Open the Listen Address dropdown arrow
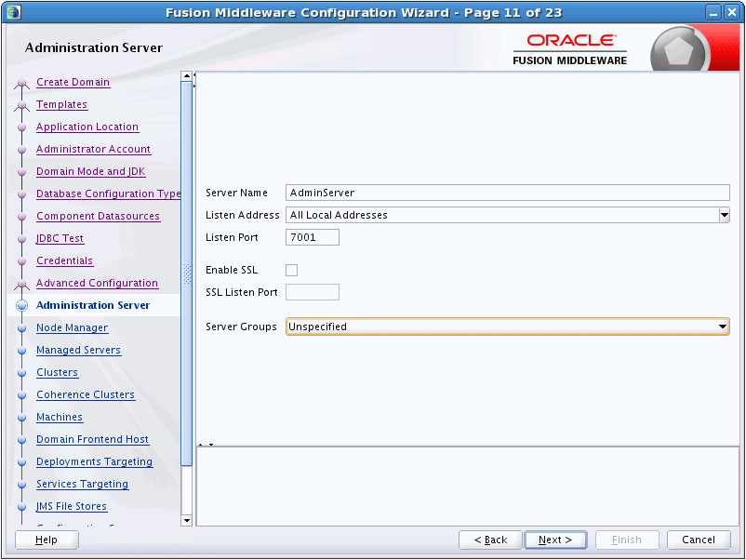This screenshot has height=560, width=746. point(724,215)
